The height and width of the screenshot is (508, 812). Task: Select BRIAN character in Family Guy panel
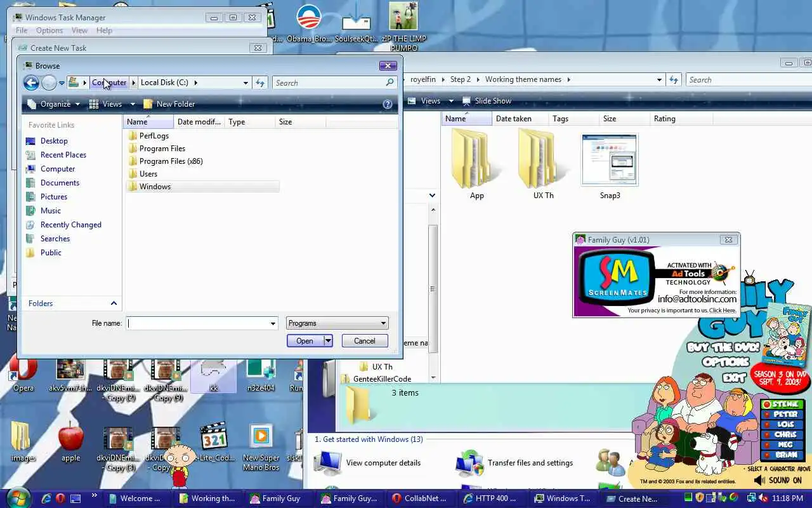(783, 455)
